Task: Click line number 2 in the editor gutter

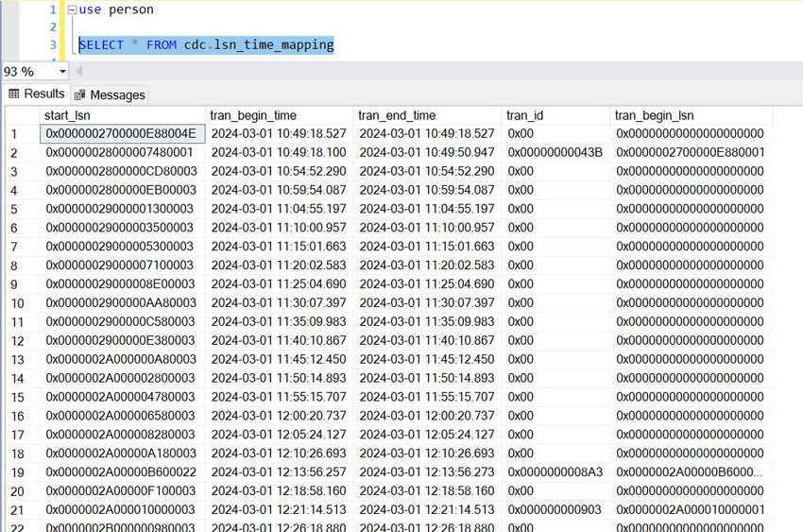Action: (53, 27)
